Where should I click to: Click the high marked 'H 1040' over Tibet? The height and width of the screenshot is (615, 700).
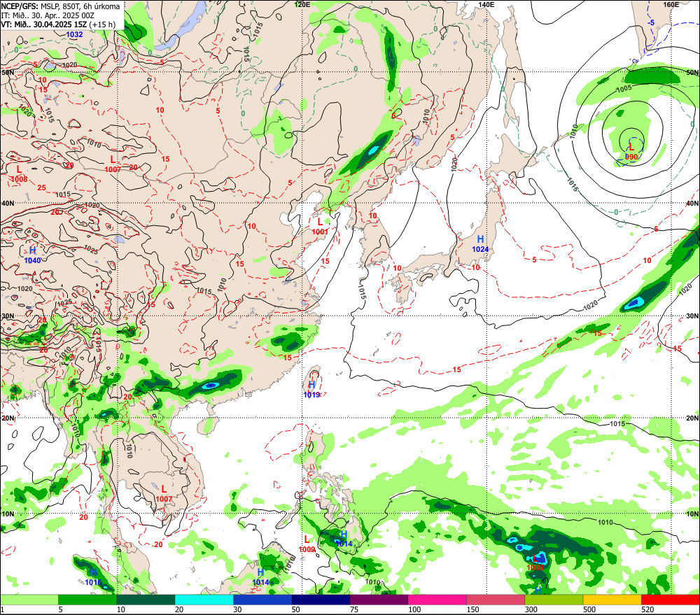[x=33, y=255]
